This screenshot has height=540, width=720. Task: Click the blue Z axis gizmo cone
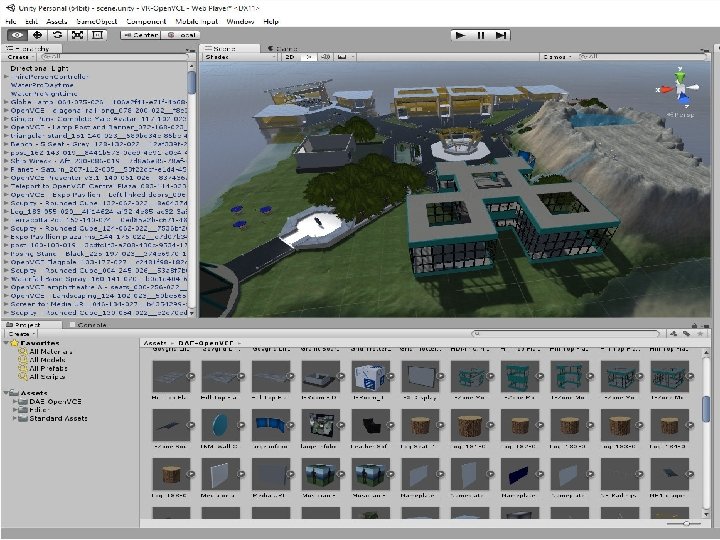point(684,98)
